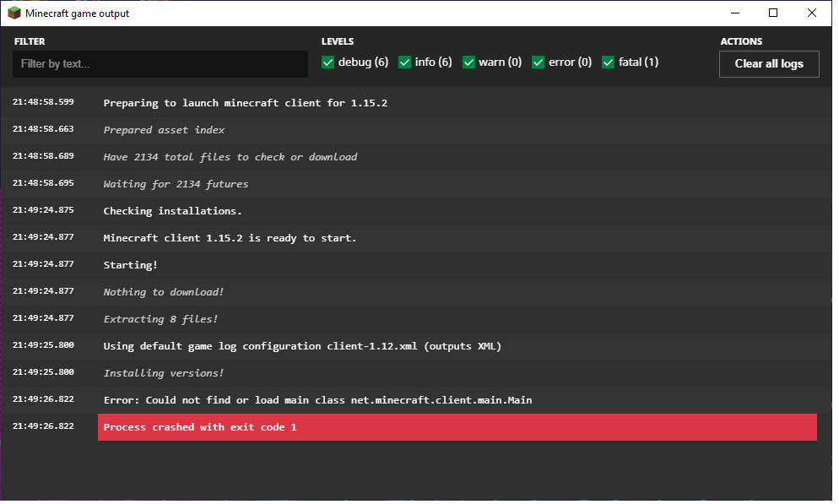Maximize the Minecraft game output window
Viewport: 839px width, 504px height.
773,13
